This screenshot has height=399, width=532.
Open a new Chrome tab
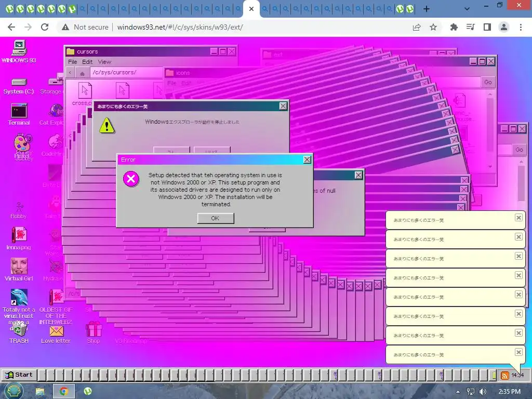click(427, 9)
